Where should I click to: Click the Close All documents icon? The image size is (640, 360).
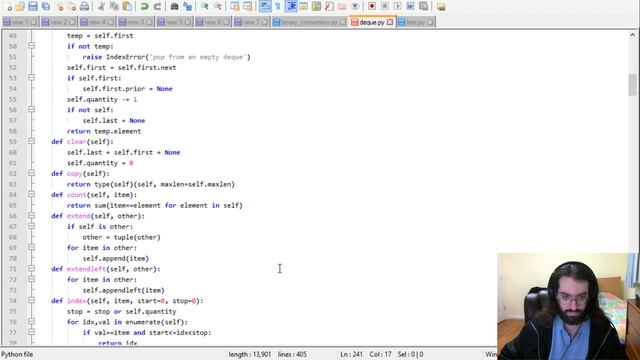click(x=72, y=6)
